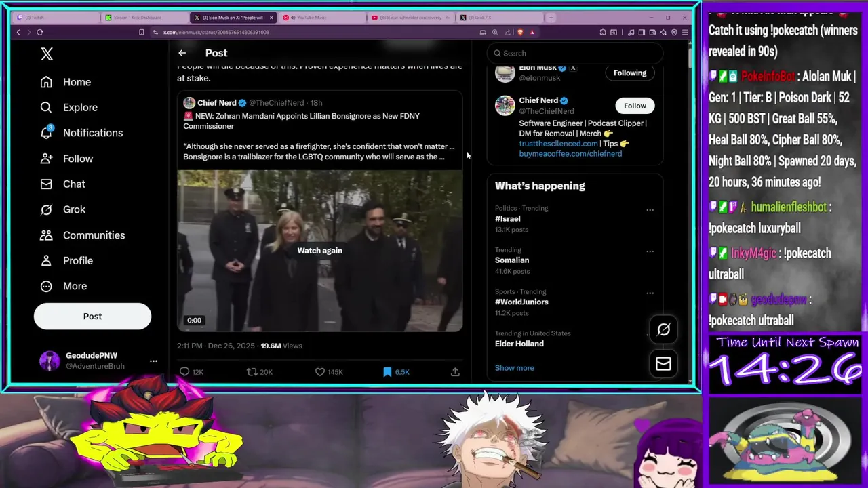Click the Following button for Elon Musk

coord(630,73)
